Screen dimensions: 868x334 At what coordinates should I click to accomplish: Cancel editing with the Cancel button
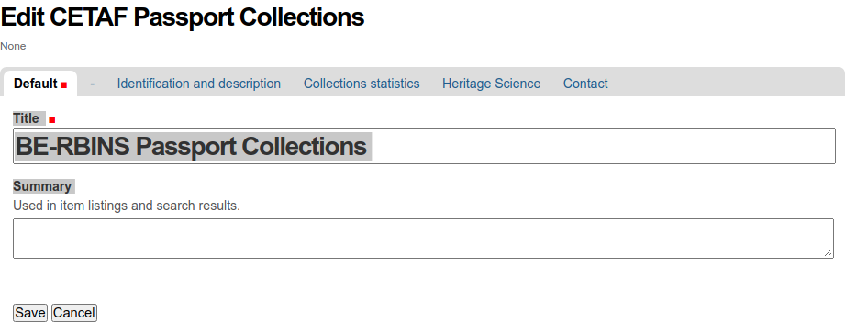click(x=74, y=313)
